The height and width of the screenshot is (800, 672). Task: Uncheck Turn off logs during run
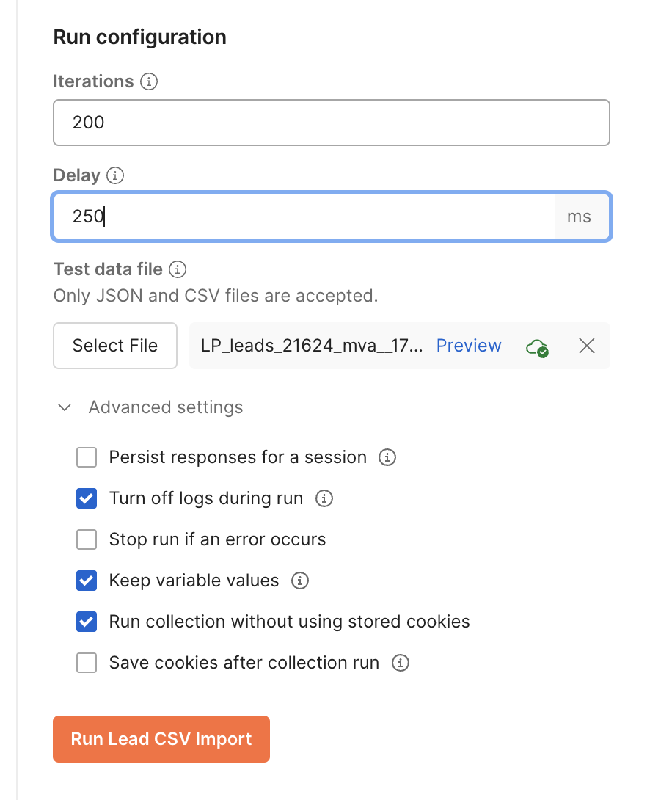coord(87,499)
